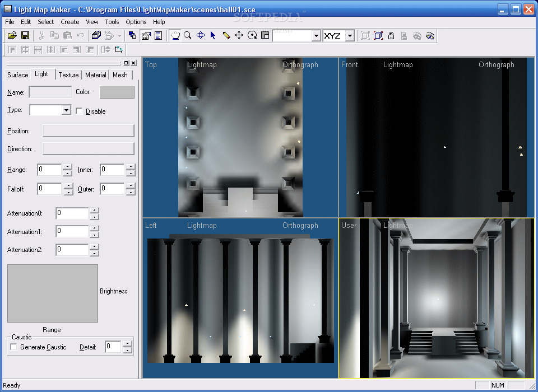The width and height of the screenshot is (538, 392).
Task: Click the Save floppy disk icon
Action: (x=25, y=35)
